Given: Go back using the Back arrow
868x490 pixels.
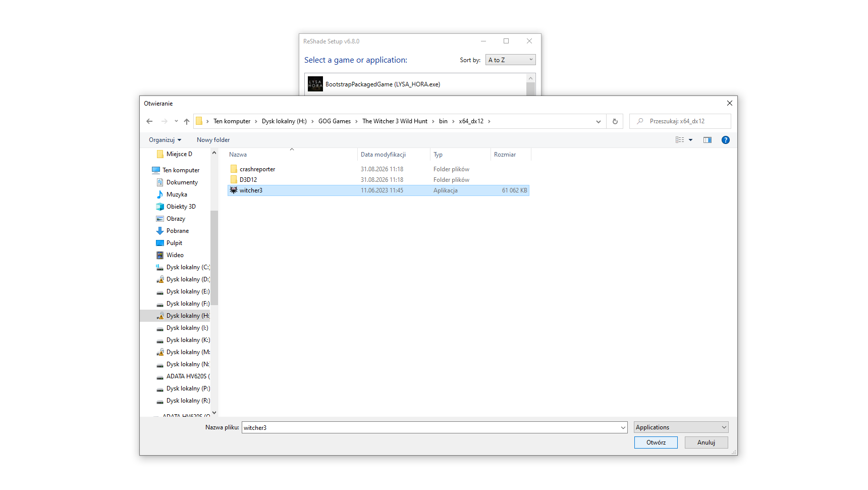Looking at the screenshot, I should click(149, 121).
